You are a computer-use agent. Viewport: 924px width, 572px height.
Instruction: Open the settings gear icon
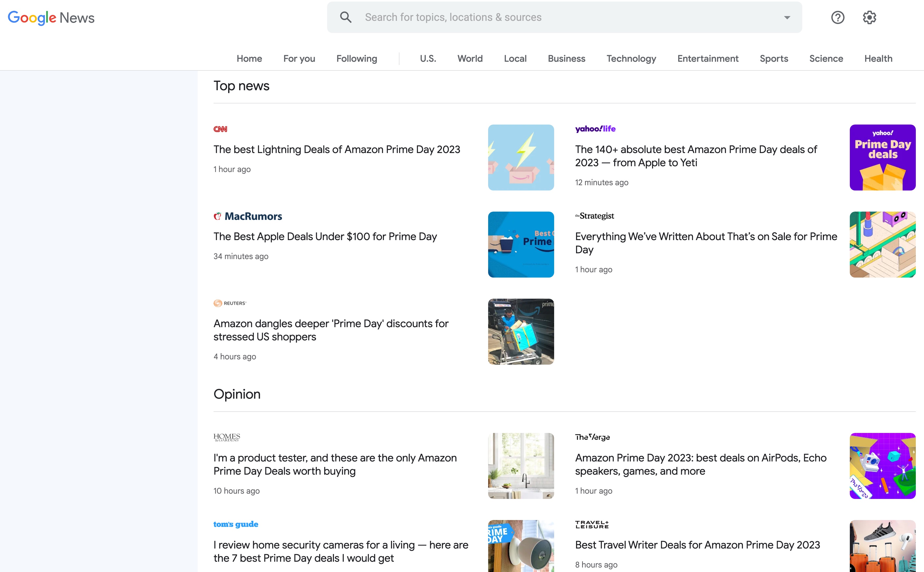point(869,17)
